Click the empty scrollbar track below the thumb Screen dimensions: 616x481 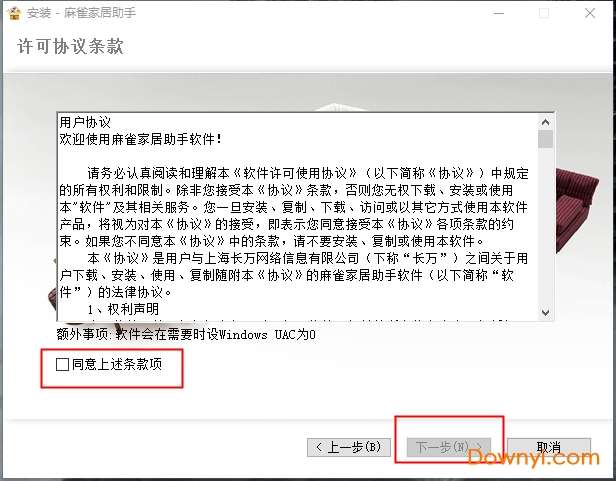[545, 227]
